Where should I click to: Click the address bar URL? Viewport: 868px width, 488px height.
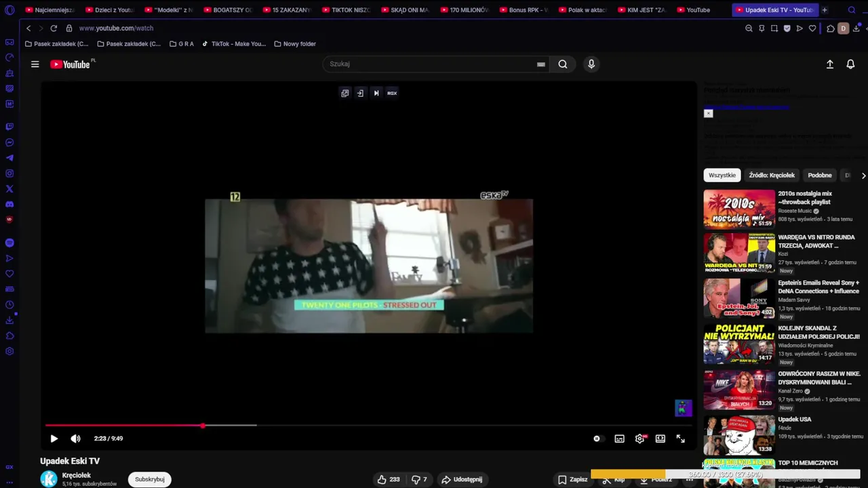(116, 28)
